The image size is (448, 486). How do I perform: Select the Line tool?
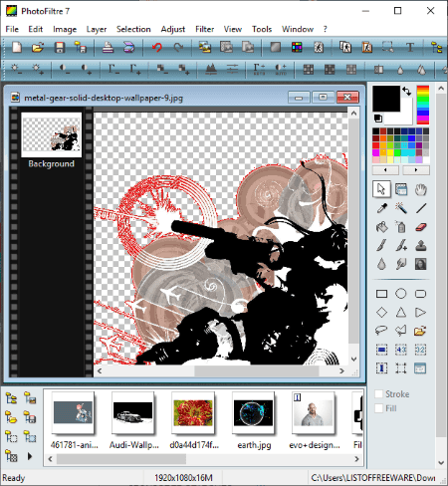click(x=420, y=208)
